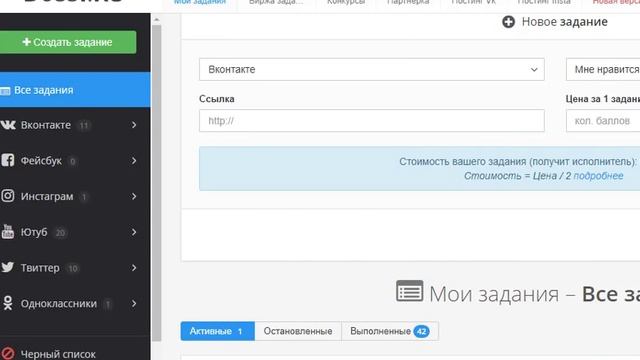
Task: Click the Выполненные badge showing 42
Action: (x=421, y=331)
